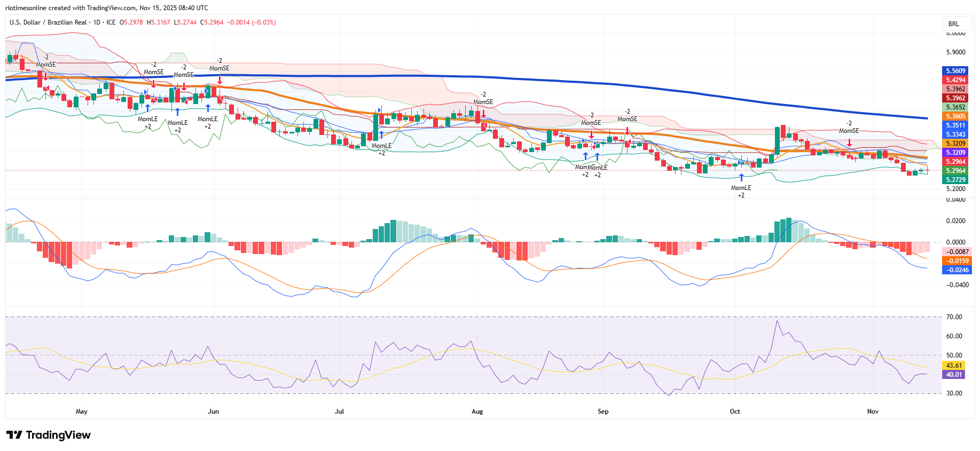Screen dimensions: 980x451
Task: Click the MomSE −2 signal label before November
Action: [849, 127]
